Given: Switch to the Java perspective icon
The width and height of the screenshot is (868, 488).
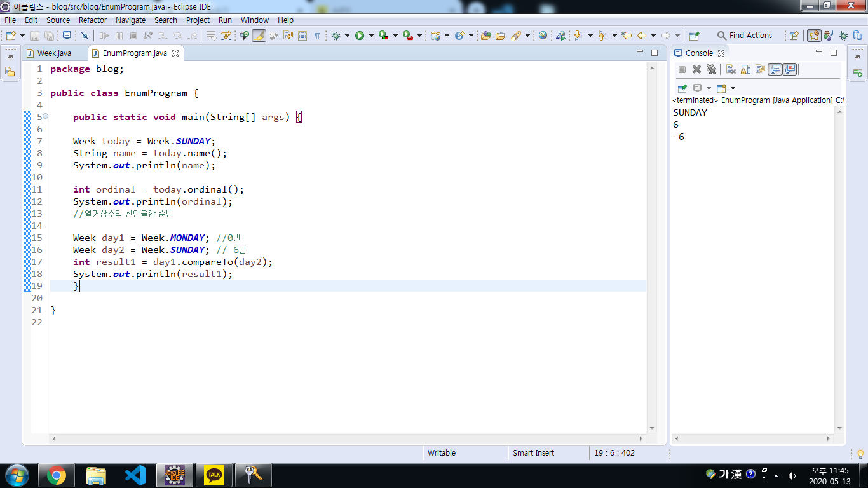Looking at the screenshot, I should click(829, 36).
